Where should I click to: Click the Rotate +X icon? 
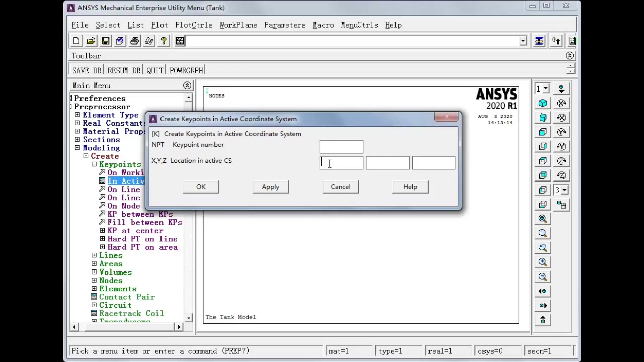561,118
